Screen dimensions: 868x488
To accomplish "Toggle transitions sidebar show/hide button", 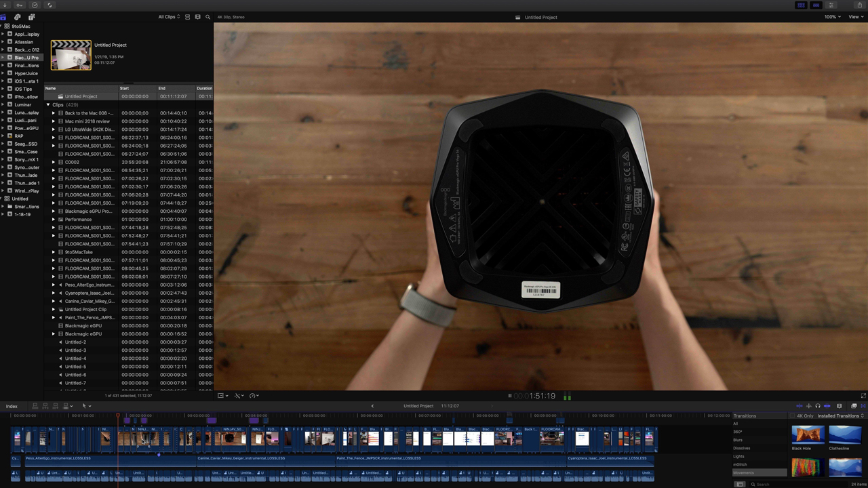I will point(740,484).
